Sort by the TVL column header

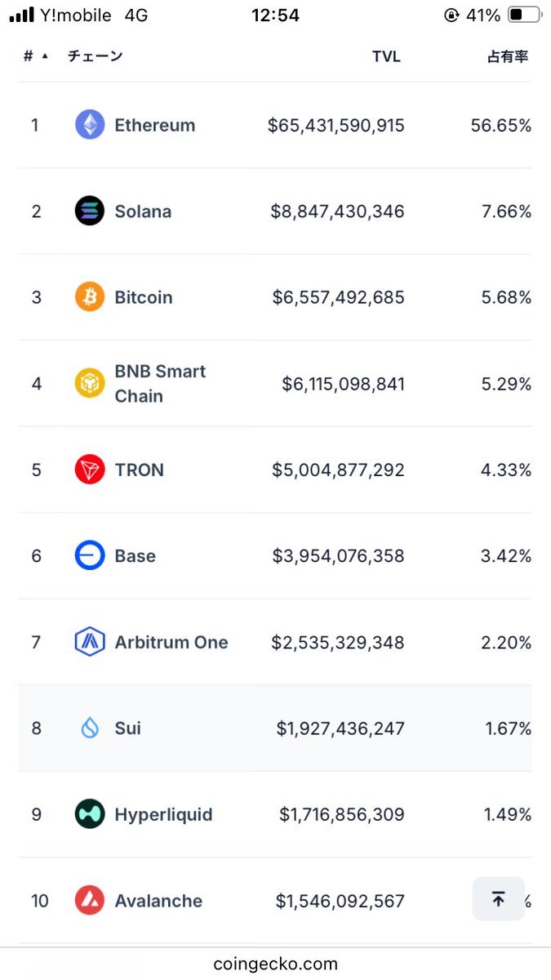pos(386,56)
